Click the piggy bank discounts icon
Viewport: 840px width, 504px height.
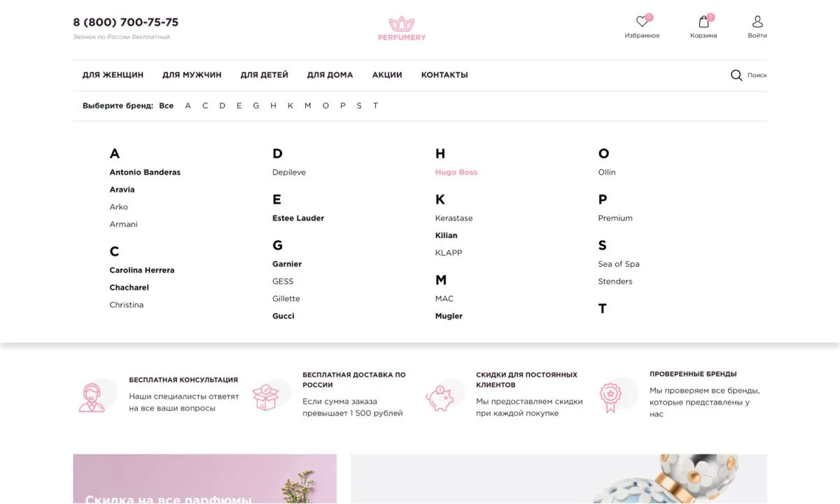(443, 394)
